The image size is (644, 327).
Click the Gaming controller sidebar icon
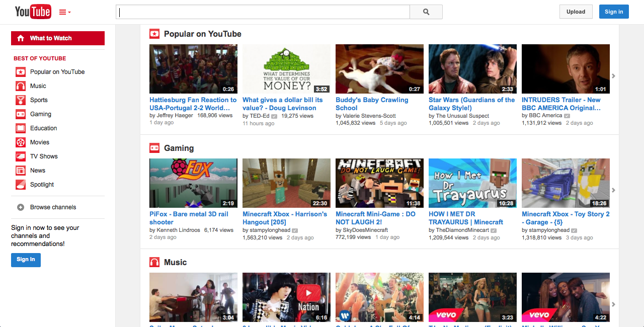21,114
